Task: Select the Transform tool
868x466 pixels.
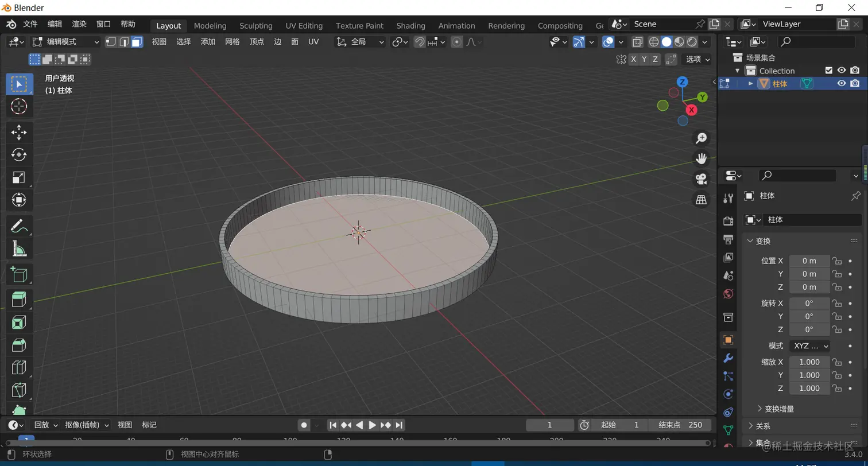Action: [19, 200]
